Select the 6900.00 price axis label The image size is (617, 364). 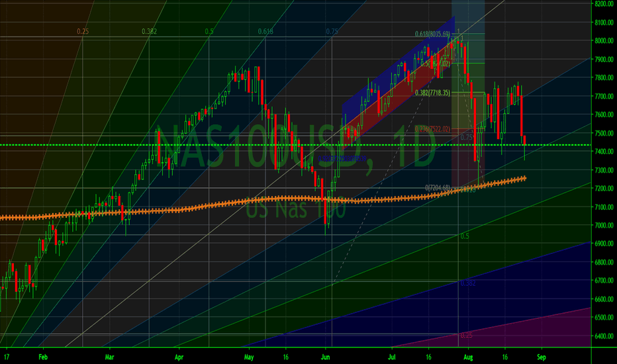tap(604, 244)
